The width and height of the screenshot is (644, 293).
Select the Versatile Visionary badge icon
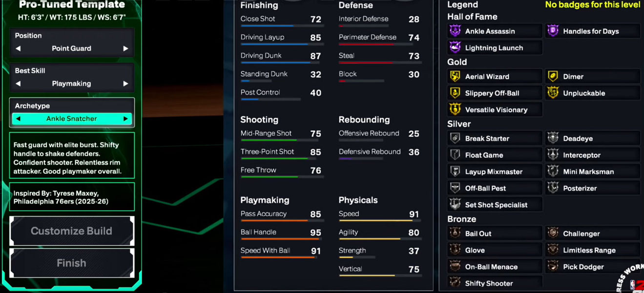pos(455,109)
